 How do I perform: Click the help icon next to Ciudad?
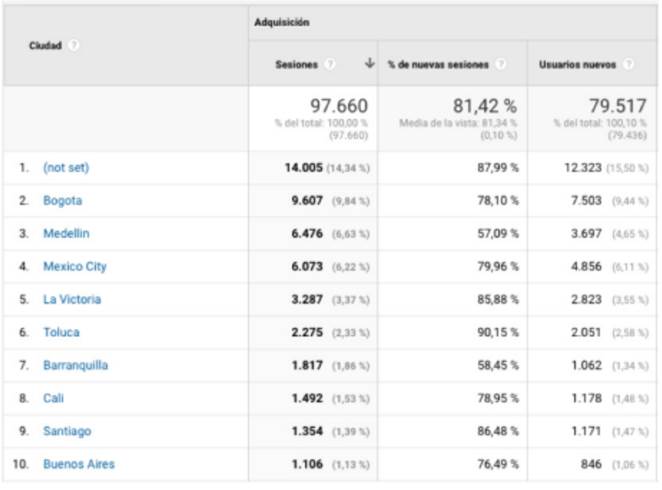pos(75,45)
